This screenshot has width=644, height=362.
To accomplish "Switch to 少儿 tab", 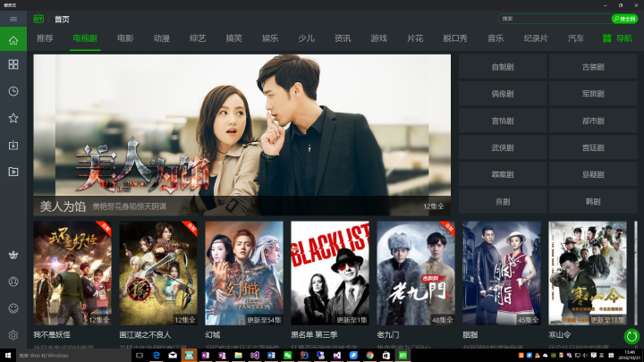I will tap(307, 38).
